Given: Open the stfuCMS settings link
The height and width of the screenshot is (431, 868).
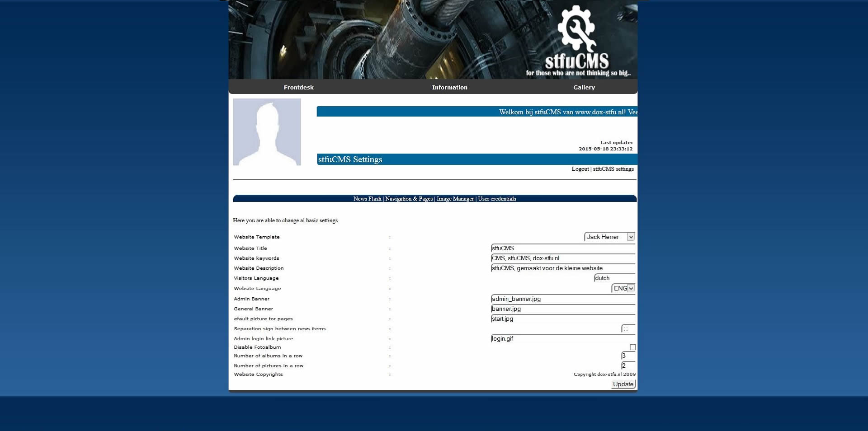Looking at the screenshot, I should 613,169.
